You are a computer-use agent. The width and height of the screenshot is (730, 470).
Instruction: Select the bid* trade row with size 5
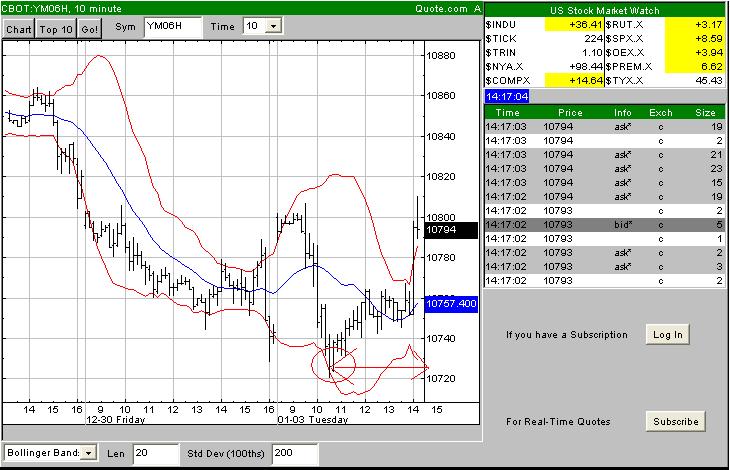coord(604,225)
